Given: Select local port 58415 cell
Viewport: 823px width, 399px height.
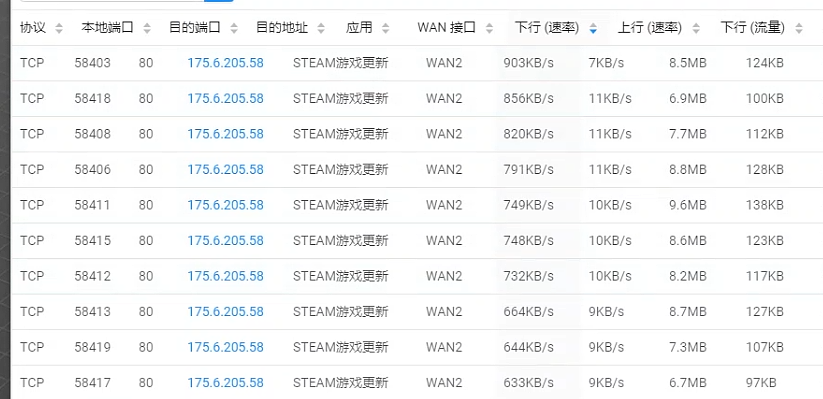Looking at the screenshot, I should [x=92, y=240].
